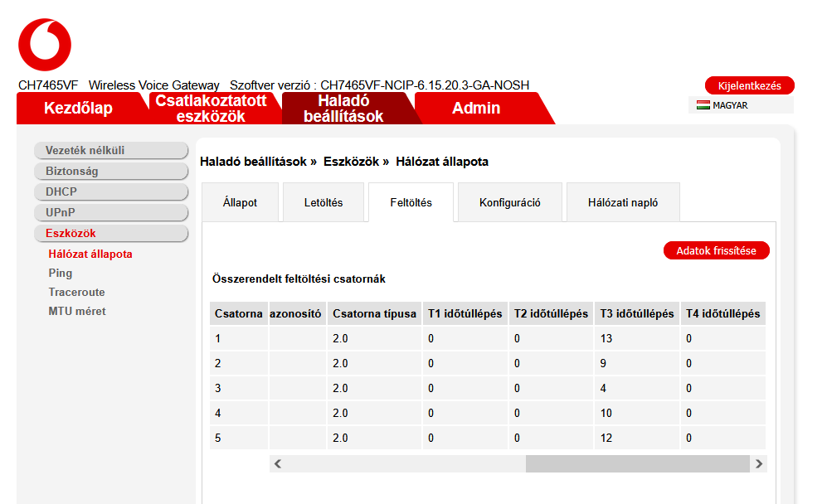Open the Ping sidebar link
Image resolution: width=827 pixels, height=504 pixels.
(x=60, y=273)
